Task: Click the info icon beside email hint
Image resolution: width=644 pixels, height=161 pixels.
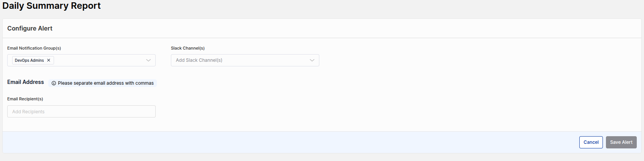Action: 54,83
